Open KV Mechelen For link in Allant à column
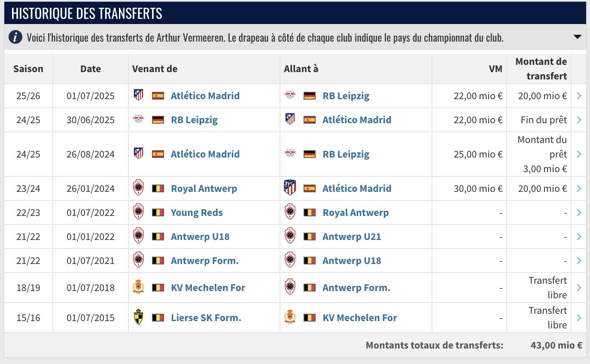Viewport: 590px width, 364px height. click(x=360, y=318)
